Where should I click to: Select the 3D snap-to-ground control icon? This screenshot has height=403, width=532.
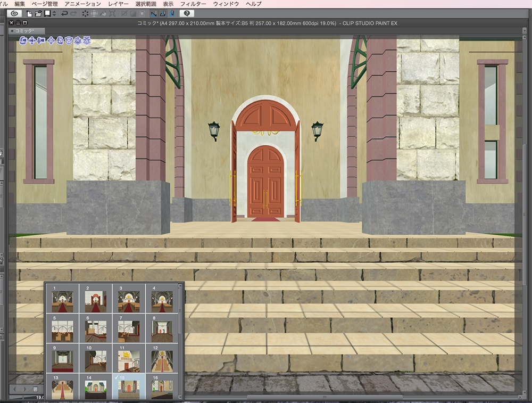pyautogui.click(x=87, y=41)
